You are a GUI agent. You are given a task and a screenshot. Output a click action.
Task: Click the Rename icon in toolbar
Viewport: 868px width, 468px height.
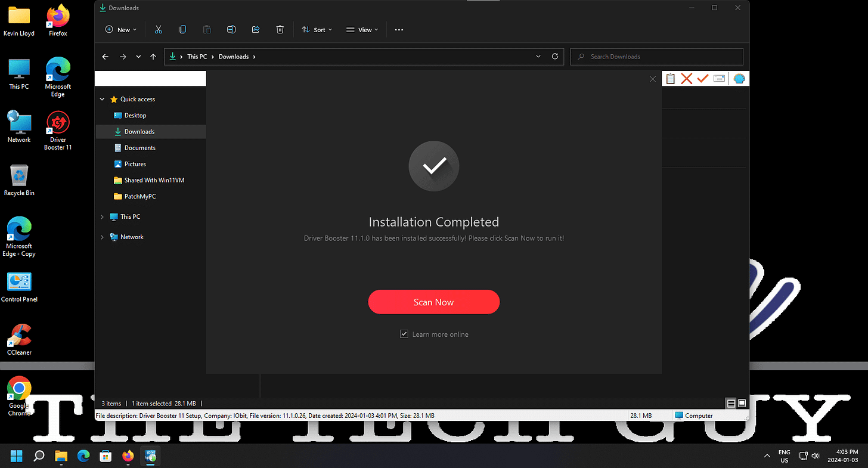tap(231, 29)
